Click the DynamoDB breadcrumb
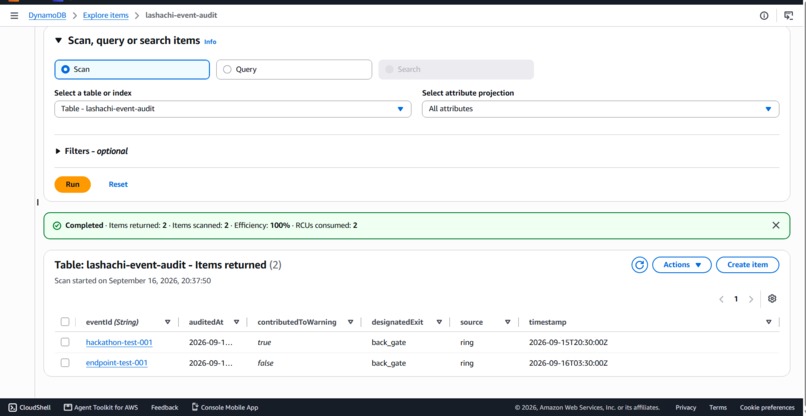 pyautogui.click(x=47, y=15)
